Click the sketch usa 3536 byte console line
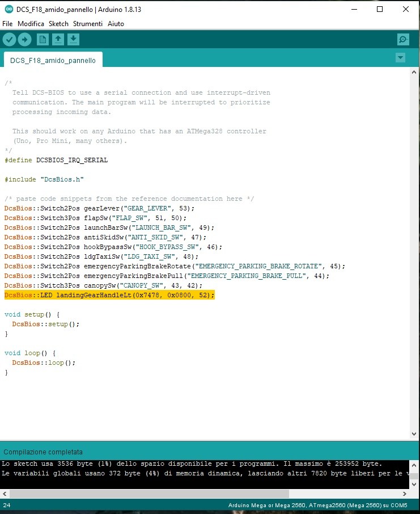This screenshot has width=420, height=514. coord(192,464)
